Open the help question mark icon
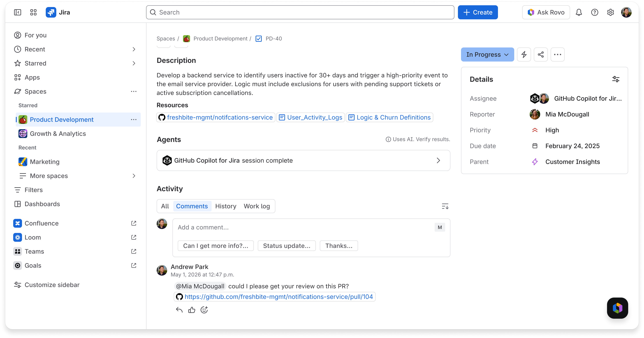The height and width of the screenshot is (338, 644). point(595,12)
